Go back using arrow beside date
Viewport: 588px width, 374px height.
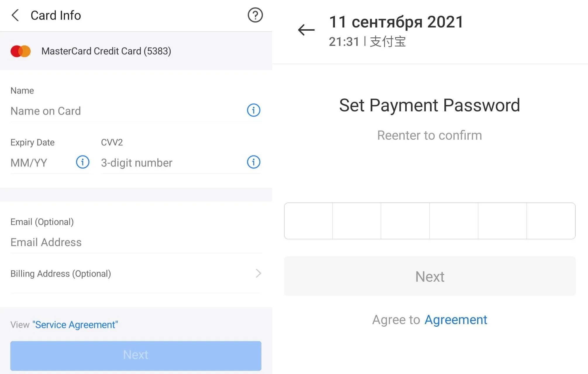pyautogui.click(x=306, y=30)
